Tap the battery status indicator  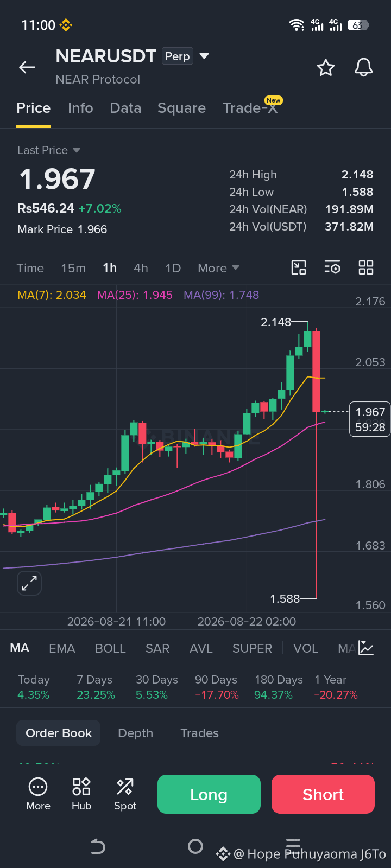click(x=358, y=25)
